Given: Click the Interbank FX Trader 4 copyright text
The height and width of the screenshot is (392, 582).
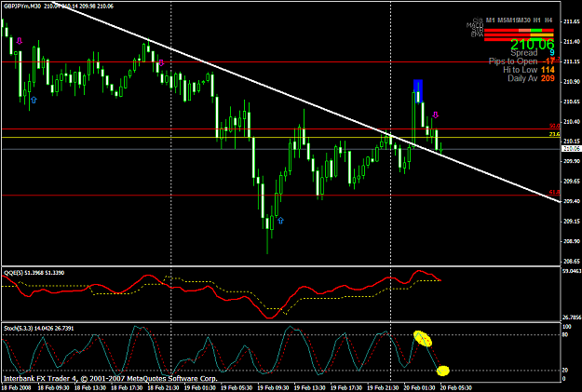Looking at the screenshot, I should pyautogui.click(x=110, y=379).
